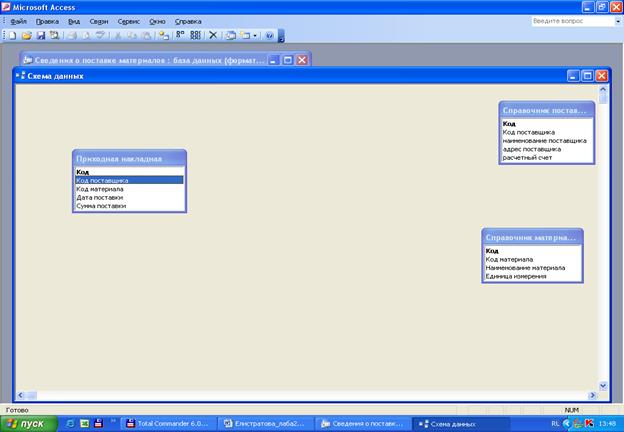Viewport: 624px width, 432px height.
Task: Click the Справочник поставщиков table title bar
Action: 547,110
